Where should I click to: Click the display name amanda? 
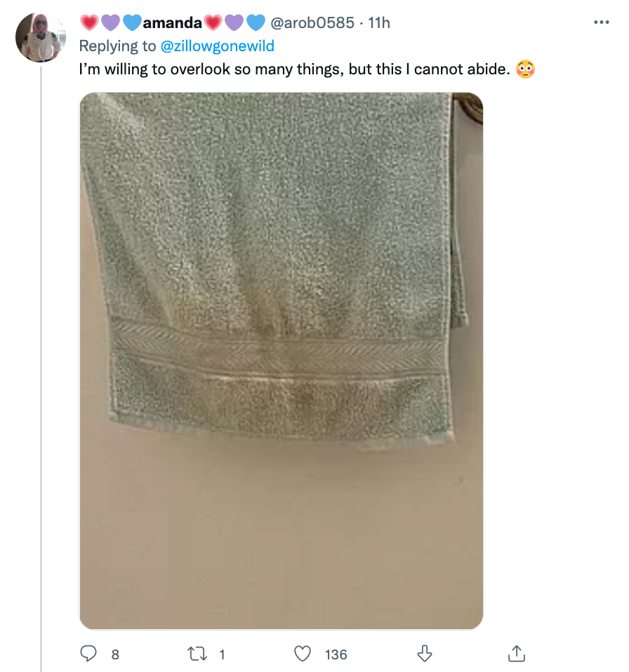[172, 22]
